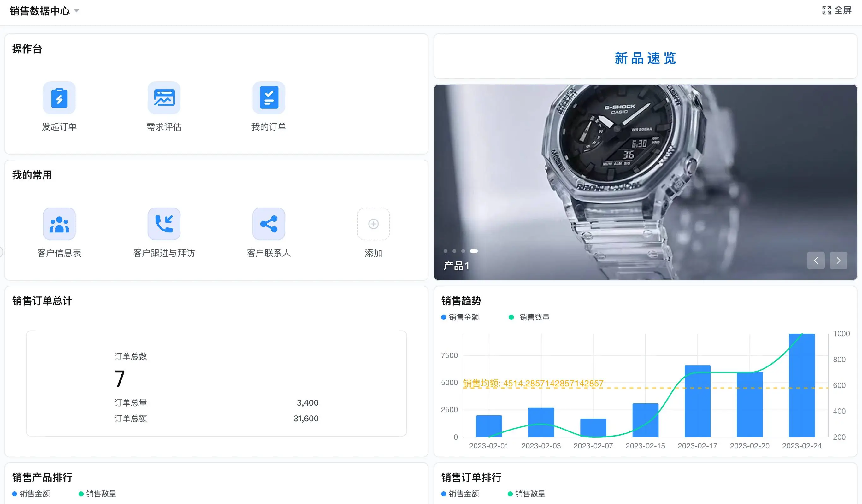Image resolution: width=862 pixels, height=504 pixels.
Task: Click the 全屏 text button
Action: tap(843, 10)
